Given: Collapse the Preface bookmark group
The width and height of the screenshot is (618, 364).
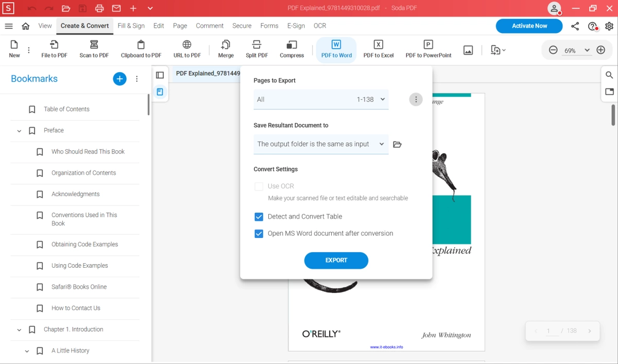Looking at the screenshot, I should pos(19,131).
